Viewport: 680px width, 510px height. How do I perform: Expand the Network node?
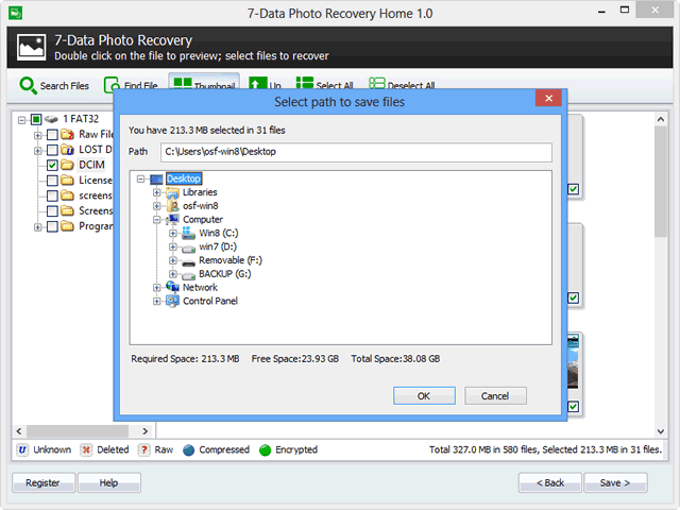coord(157,288)
